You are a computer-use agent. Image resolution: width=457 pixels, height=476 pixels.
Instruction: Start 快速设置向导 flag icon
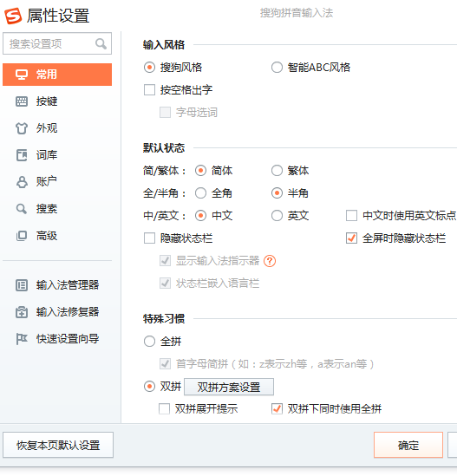point(22,339)
